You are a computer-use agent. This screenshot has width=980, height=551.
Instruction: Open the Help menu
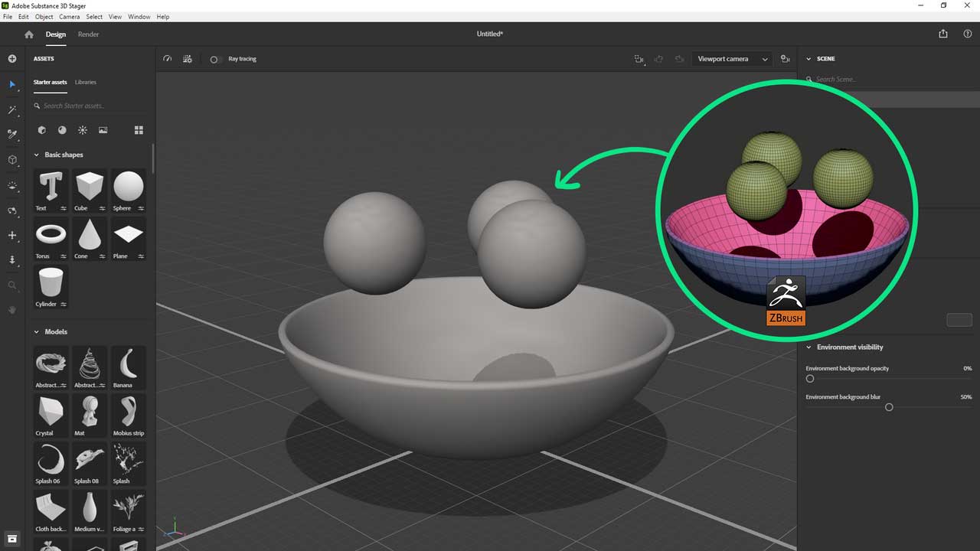click(162, 17)
